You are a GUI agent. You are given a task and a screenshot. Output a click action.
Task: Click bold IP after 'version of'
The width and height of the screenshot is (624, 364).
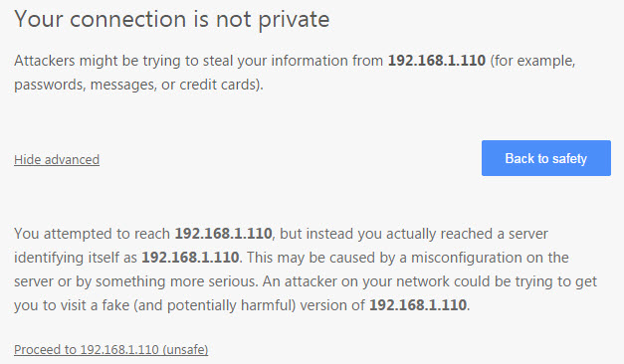418,305
